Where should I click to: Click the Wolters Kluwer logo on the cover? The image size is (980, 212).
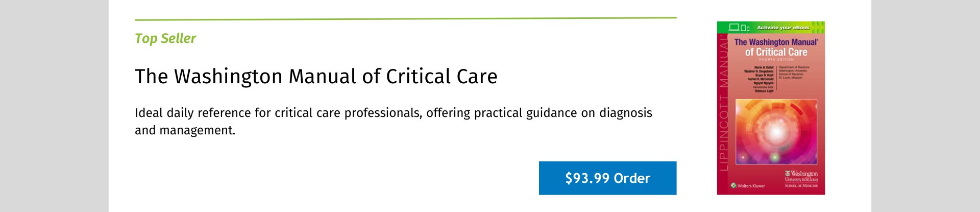[748, 185]
